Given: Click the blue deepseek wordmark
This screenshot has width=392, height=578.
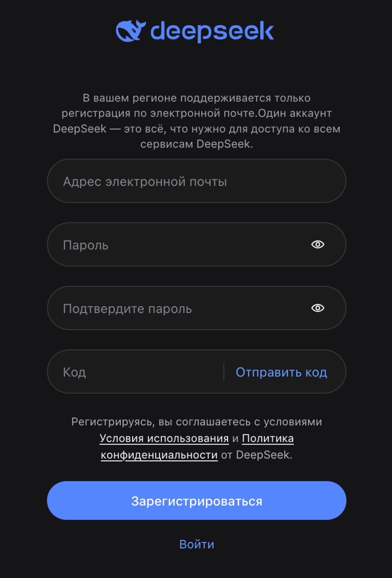Looking at the screenshot, I should click(212, 30).
